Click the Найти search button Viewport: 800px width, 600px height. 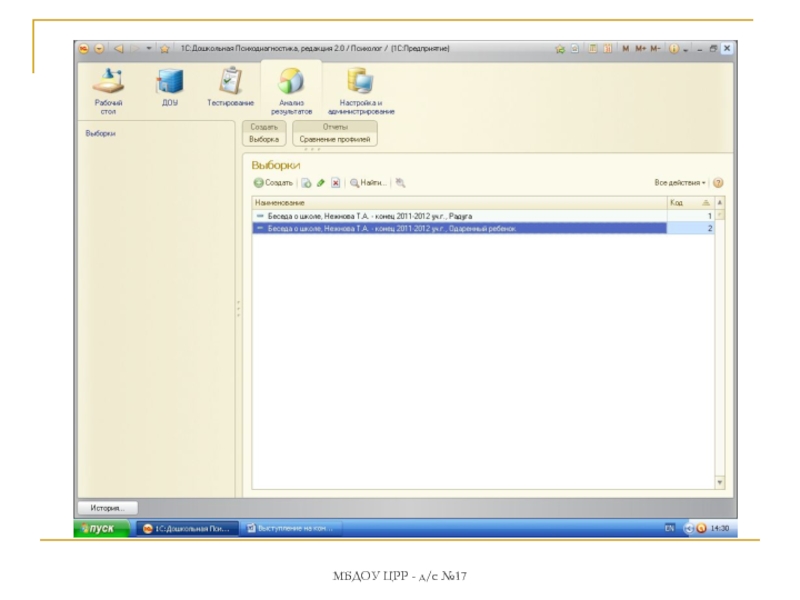[x=368, y=183]
